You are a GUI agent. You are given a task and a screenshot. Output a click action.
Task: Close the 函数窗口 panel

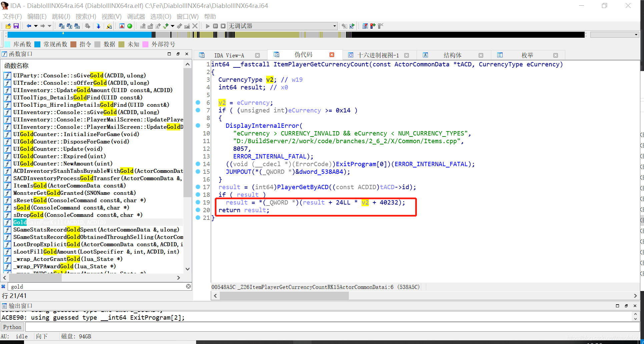pyautogui.click(x=187, y=54)
